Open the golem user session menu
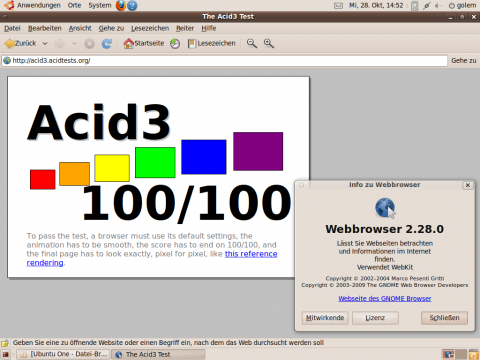The width and height of the screenshot is (480, 360). [x=462, y=5]
